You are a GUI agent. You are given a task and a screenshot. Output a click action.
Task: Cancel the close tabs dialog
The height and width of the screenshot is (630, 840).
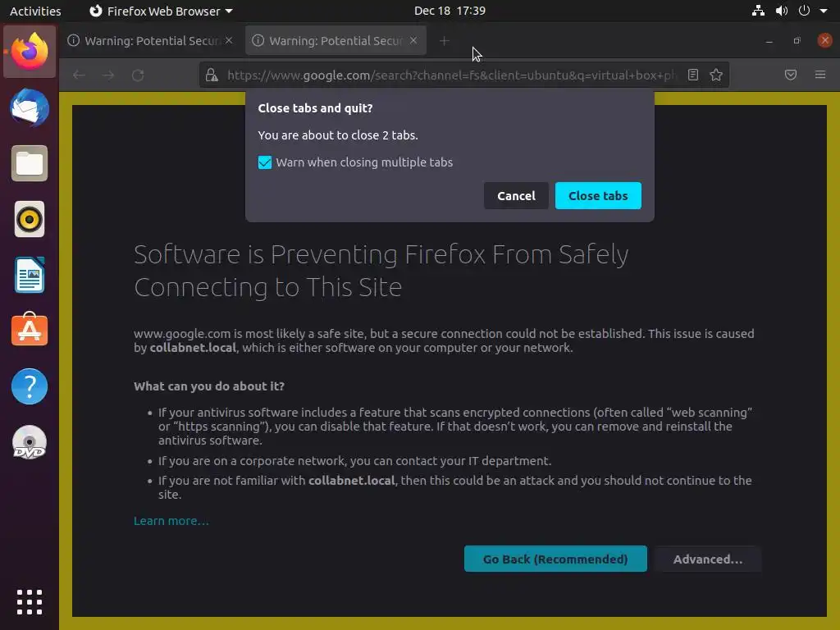click(516, 195)
